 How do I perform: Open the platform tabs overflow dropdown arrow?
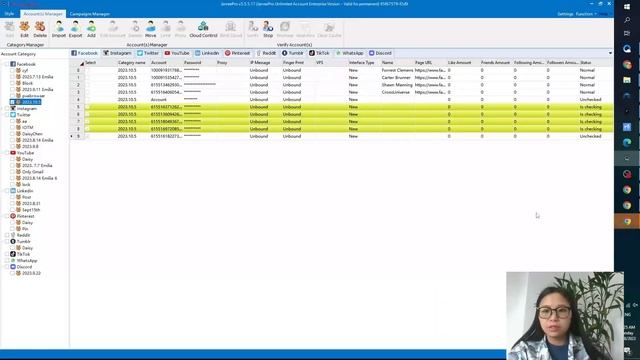click(610, 53)
